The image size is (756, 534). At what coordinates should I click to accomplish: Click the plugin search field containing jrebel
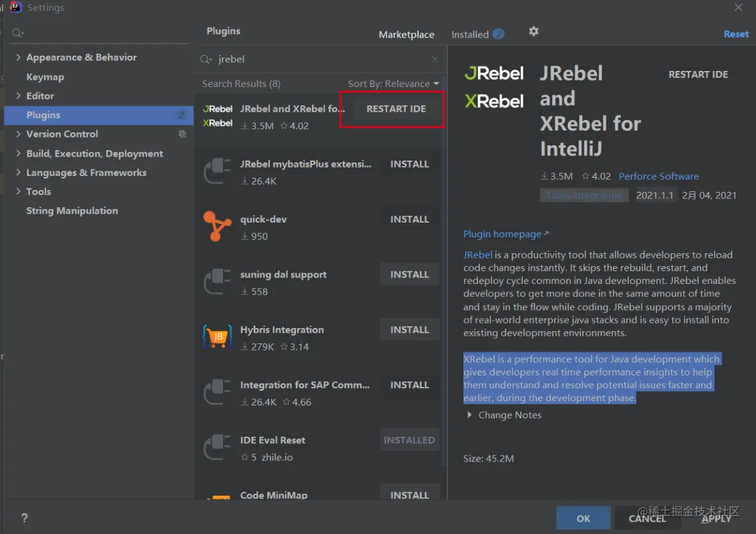(x=320, y=59)
